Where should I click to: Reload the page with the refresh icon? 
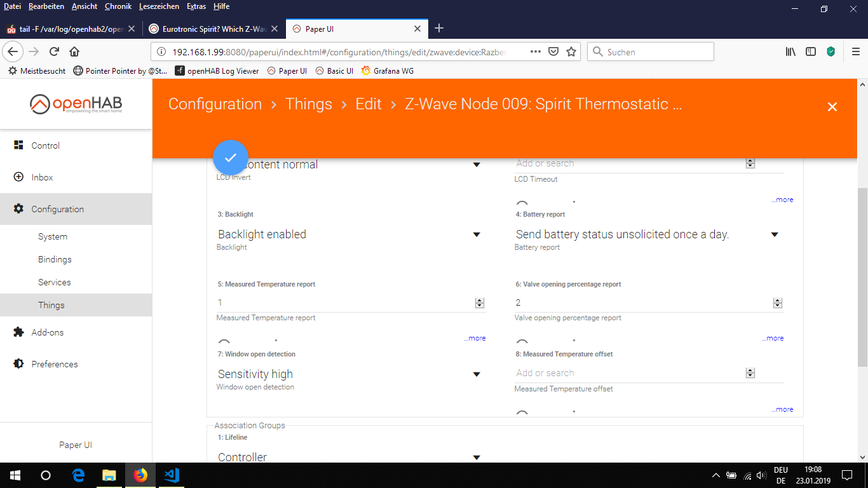click(x=54, y=51)
